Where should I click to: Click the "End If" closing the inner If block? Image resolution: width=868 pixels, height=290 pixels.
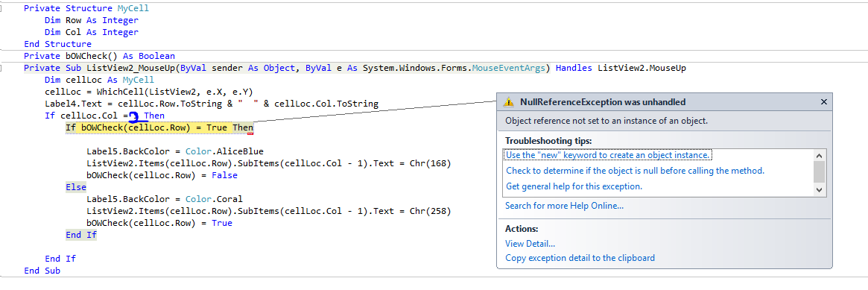80,236
